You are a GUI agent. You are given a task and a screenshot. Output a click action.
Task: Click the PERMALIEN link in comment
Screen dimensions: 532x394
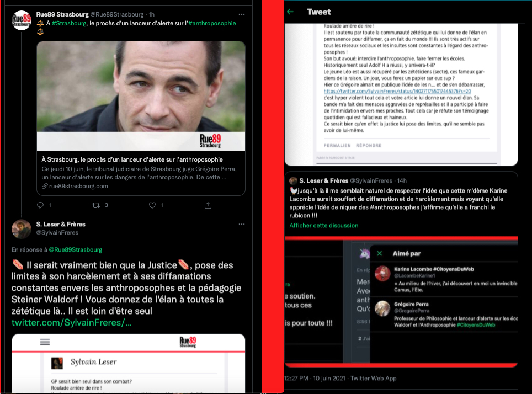point(331,146)
